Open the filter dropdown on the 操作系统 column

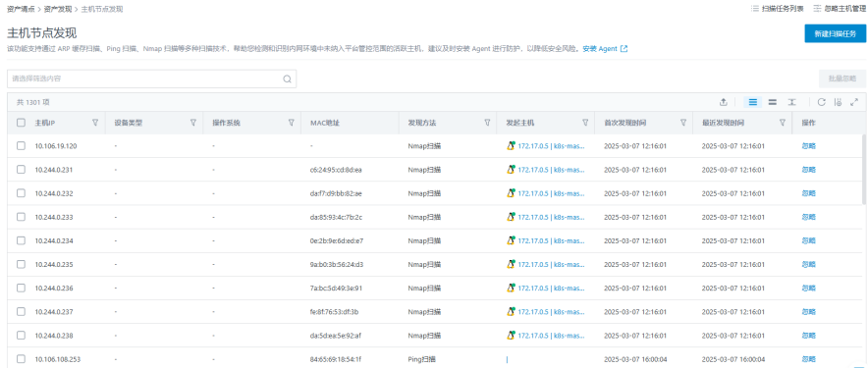pos(291,123)
